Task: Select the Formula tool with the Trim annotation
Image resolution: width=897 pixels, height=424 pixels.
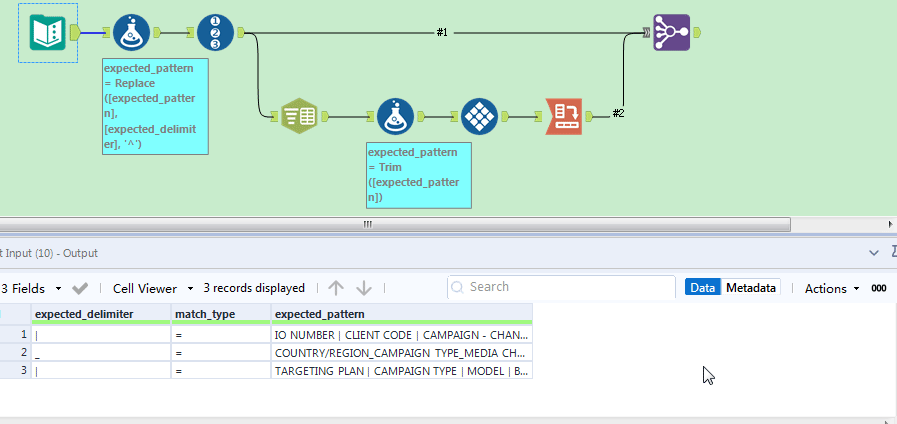Action: pos(395,116)
